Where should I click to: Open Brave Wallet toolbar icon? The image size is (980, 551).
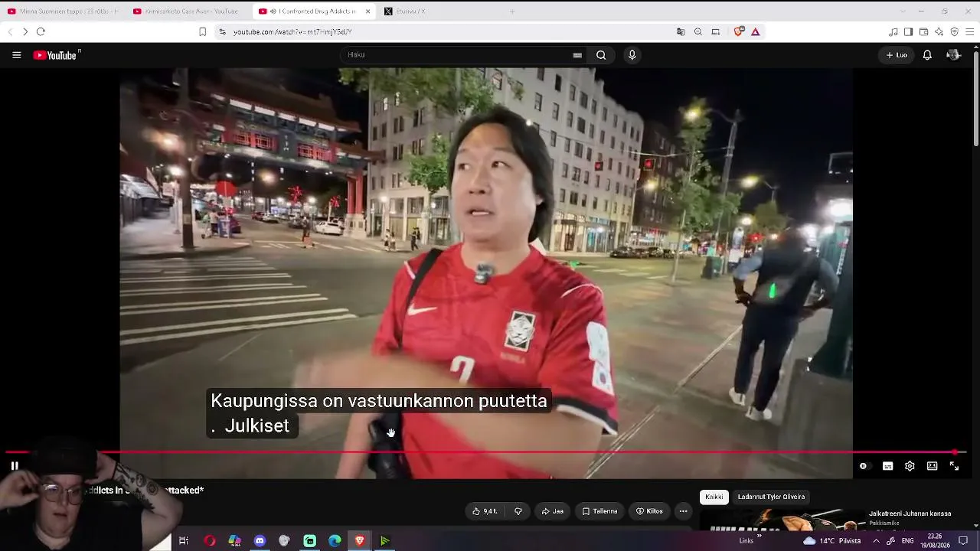[923, 31]
